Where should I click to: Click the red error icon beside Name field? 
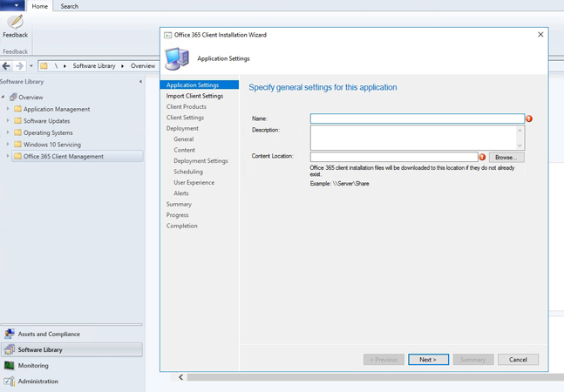point(529,118)
